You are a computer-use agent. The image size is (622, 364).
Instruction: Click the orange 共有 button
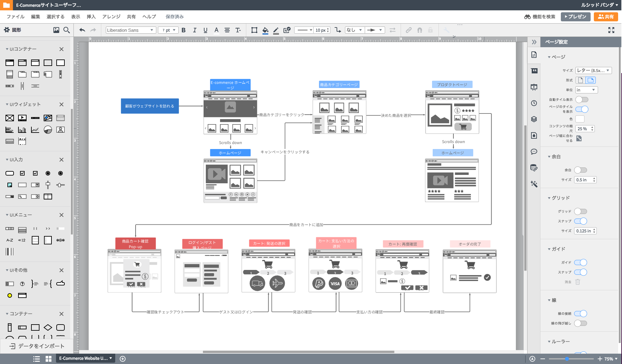click(605, 16)
